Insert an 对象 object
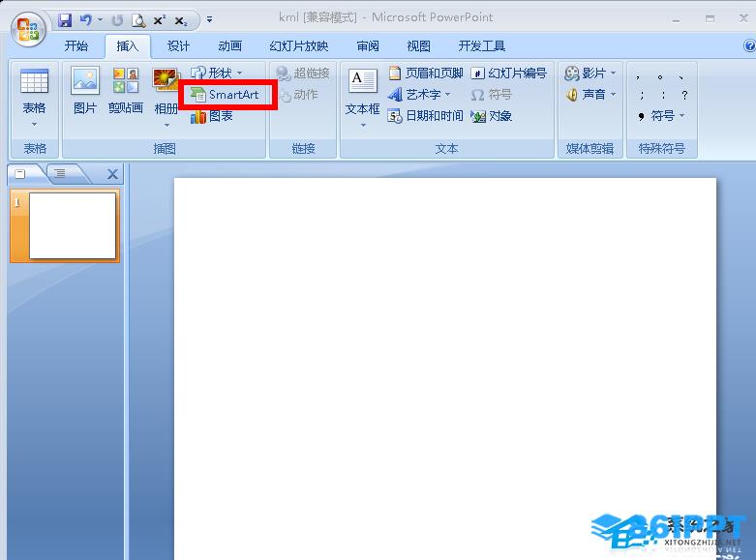Viewport: 756px width, 560px height. [x=492, y=116]
